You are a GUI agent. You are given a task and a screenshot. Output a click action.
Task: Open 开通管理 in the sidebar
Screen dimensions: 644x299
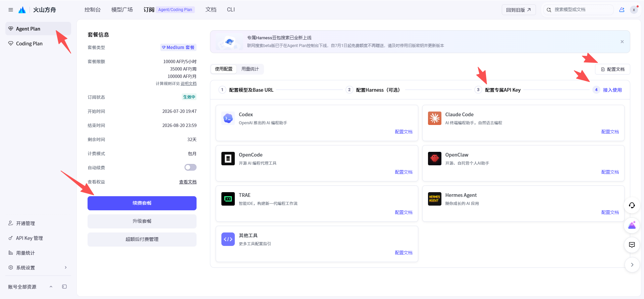38,223
